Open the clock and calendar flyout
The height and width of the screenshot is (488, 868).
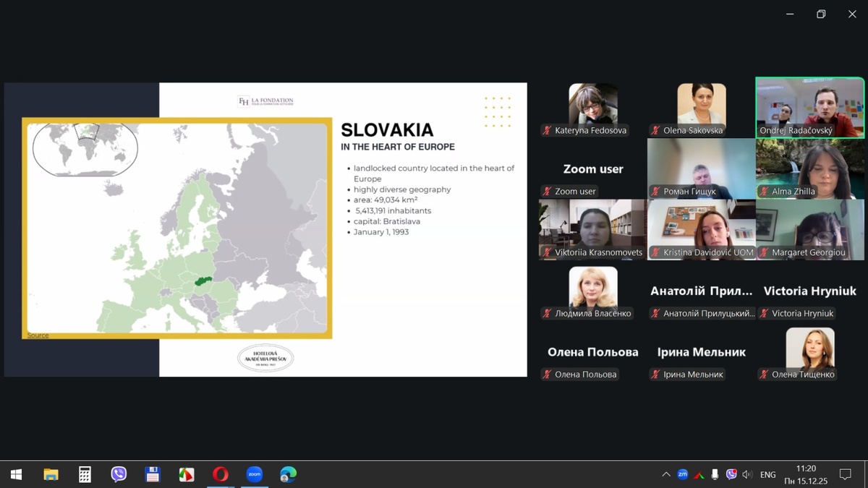coord(805,474)
